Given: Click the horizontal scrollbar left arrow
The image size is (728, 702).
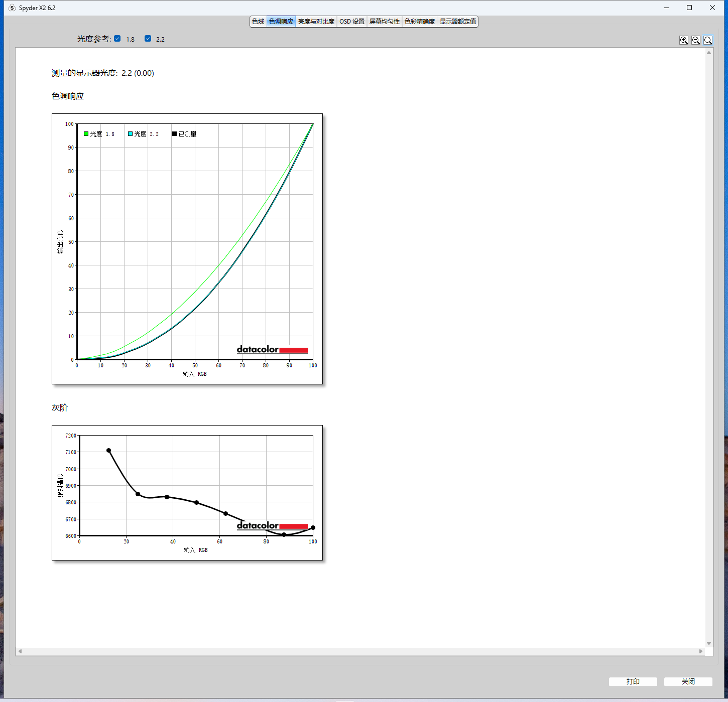Looking at the screenshot, I should pyautogui.click(x=20, y=651).
